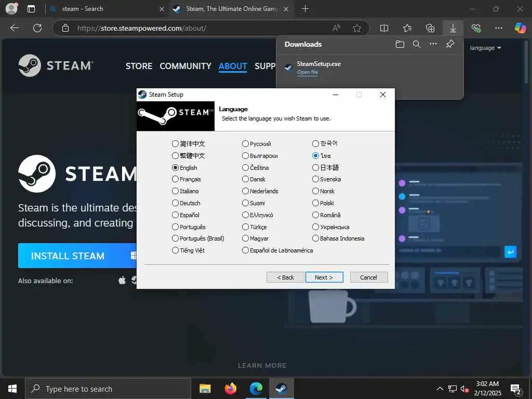Open Browser essentials heart icon
Image resolution: width=532 pixels, height=399 pixels.
(476, 28)
